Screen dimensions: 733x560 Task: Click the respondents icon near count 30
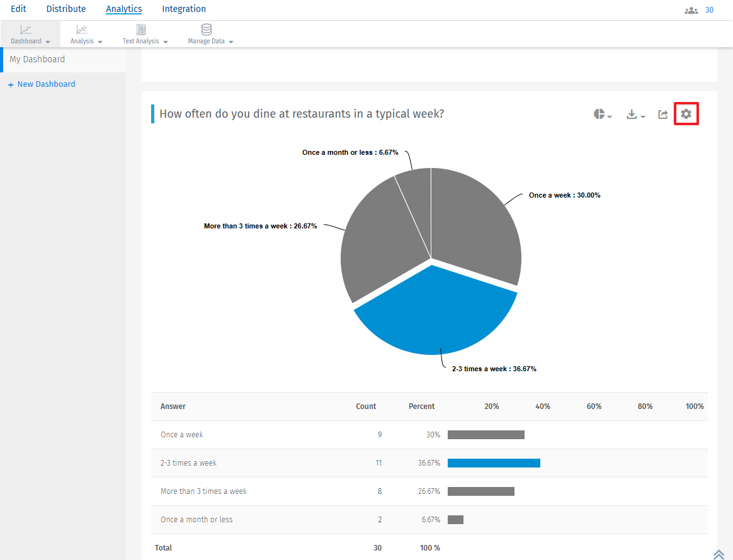pyautogui.click(x=691, y=10)
